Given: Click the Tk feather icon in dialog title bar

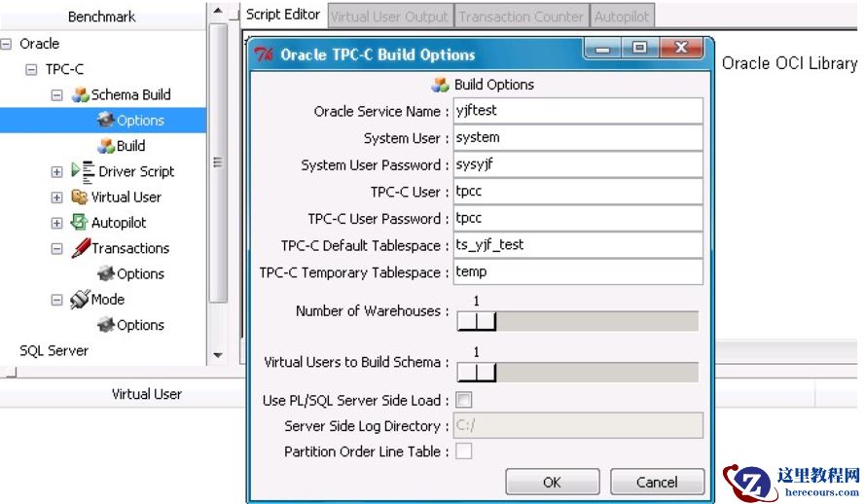Looking at the screenshot, I should coord(264,54).
